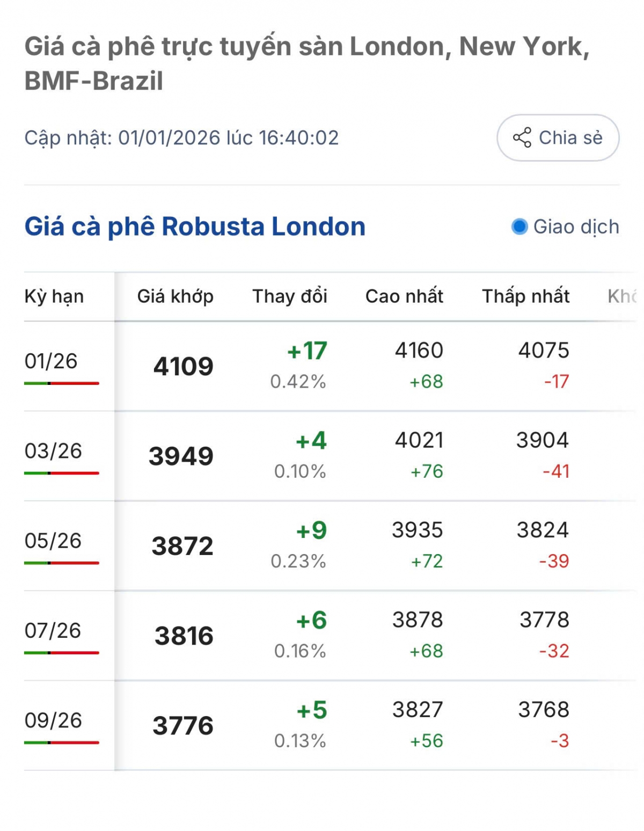Click the 01/26 green-red price range bar
Viewport: 644px width, 831px height.
pyautogui.click(x=62, y=383)
